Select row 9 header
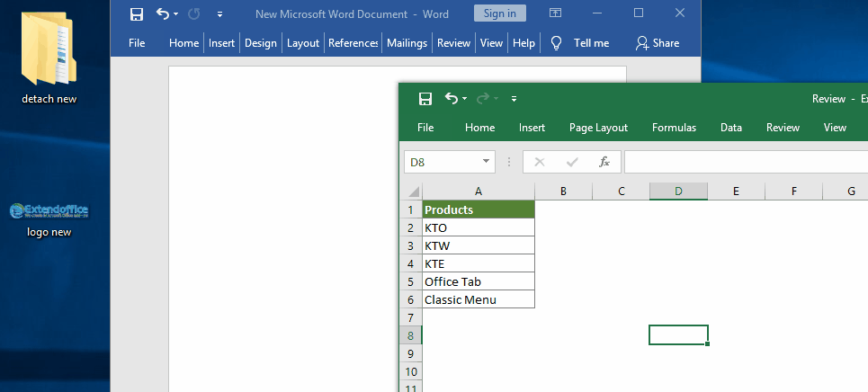 coord(411,353)
